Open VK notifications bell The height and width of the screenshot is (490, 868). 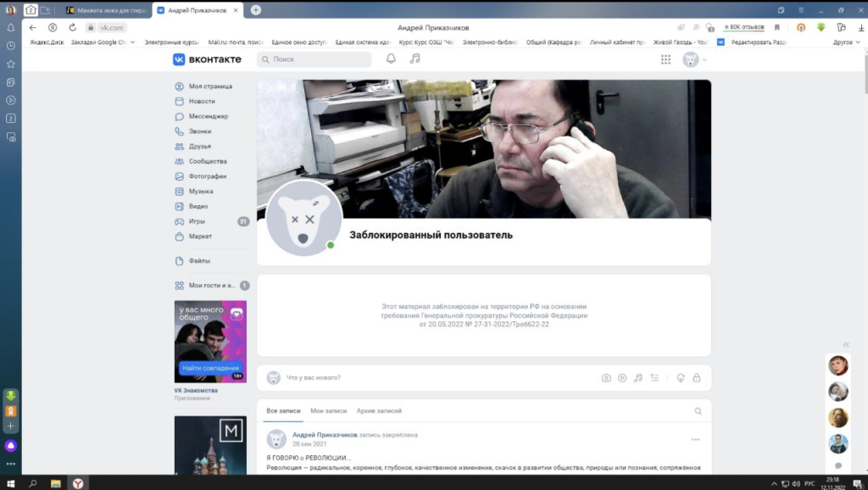(391, 59)
